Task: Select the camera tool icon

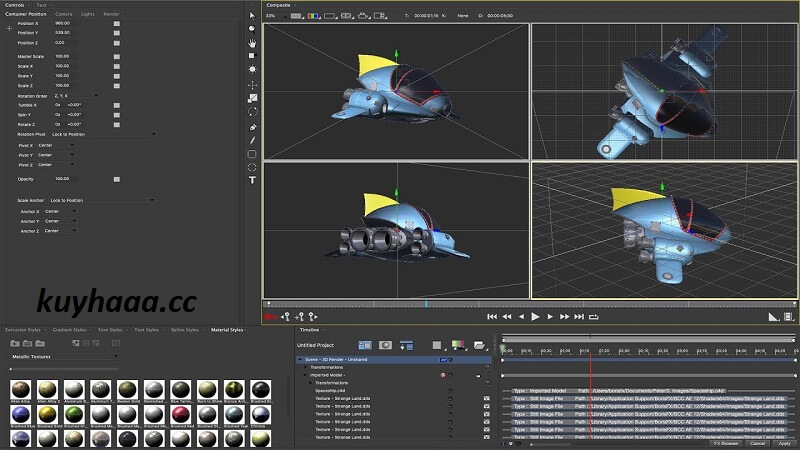Action: click(252, 56)
